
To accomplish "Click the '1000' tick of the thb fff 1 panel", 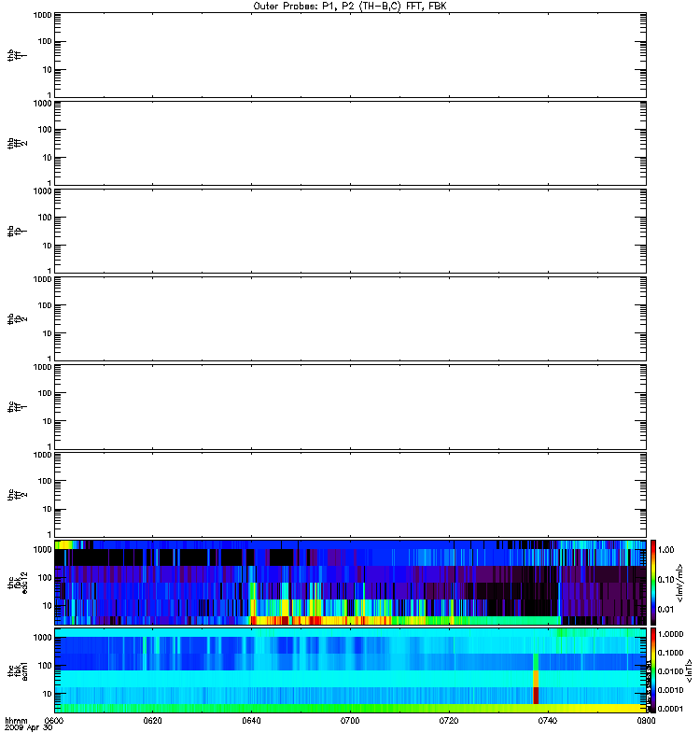I will click(42, 15).
